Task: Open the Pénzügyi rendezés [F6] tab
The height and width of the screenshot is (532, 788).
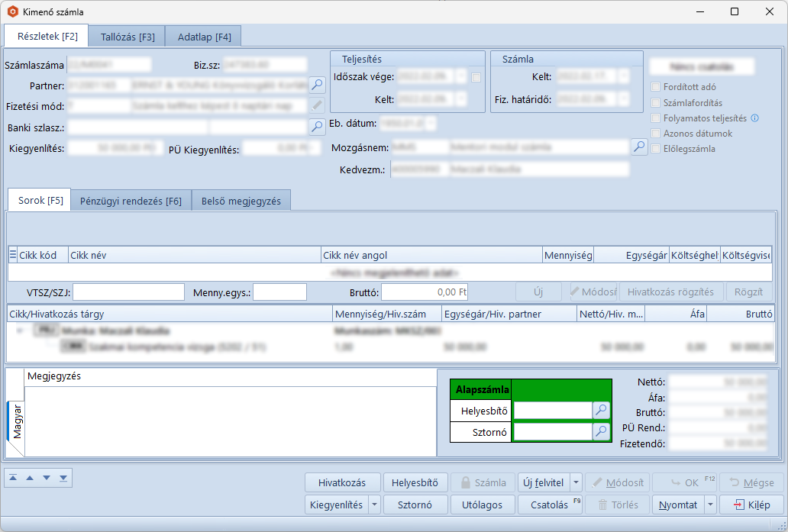Action: tap(131, 201)
